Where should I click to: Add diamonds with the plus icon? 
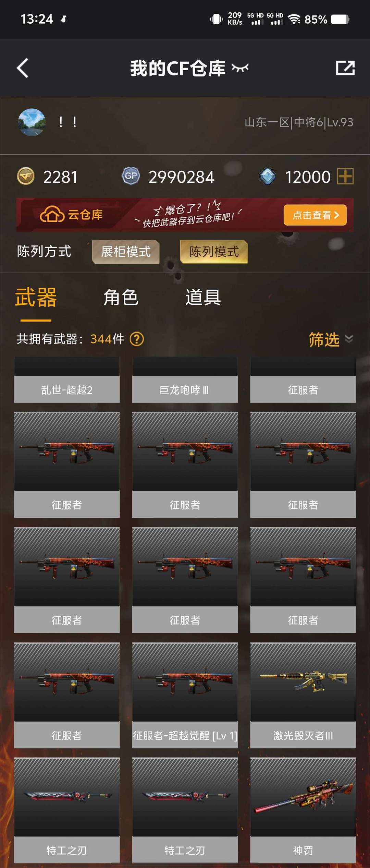tap(345, 176)
